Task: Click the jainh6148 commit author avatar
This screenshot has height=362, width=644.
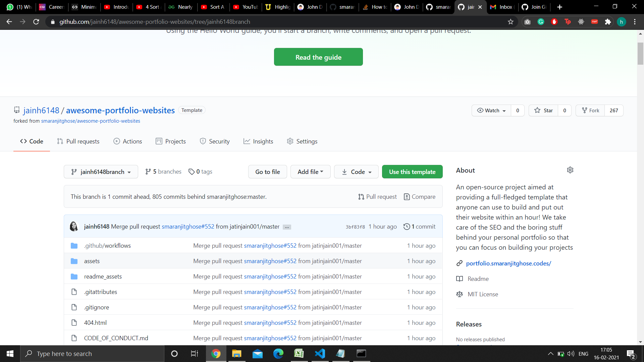Action: tap(74, 226)
